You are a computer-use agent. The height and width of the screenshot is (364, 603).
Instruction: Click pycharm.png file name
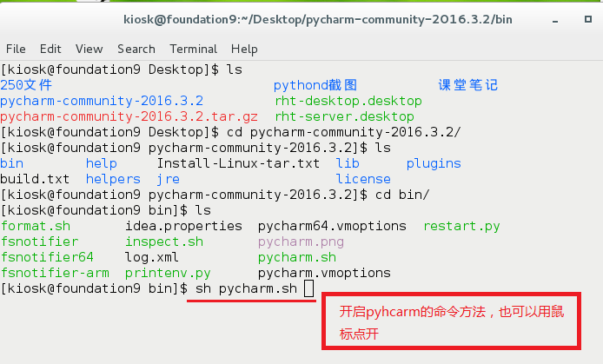(x=301, y=242)
